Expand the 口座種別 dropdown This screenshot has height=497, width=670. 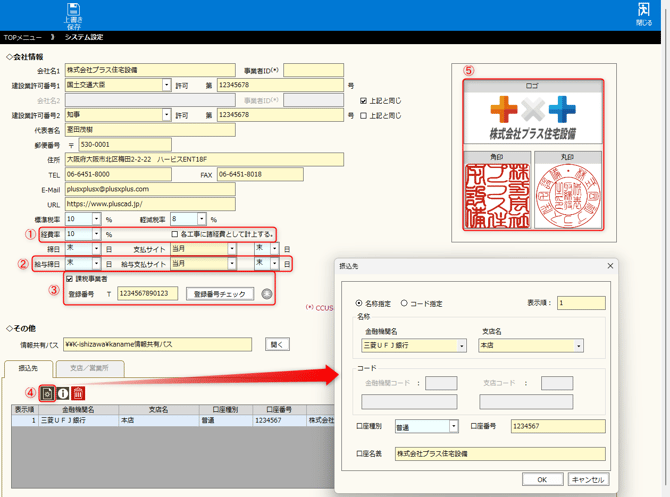click(453, 427)
